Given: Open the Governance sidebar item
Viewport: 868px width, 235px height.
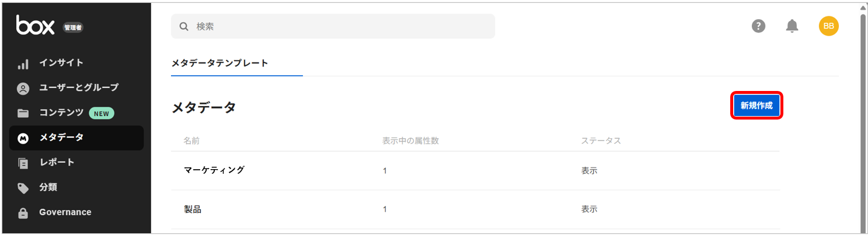Looking at the screenshot, I should click(x=65, y=212).
